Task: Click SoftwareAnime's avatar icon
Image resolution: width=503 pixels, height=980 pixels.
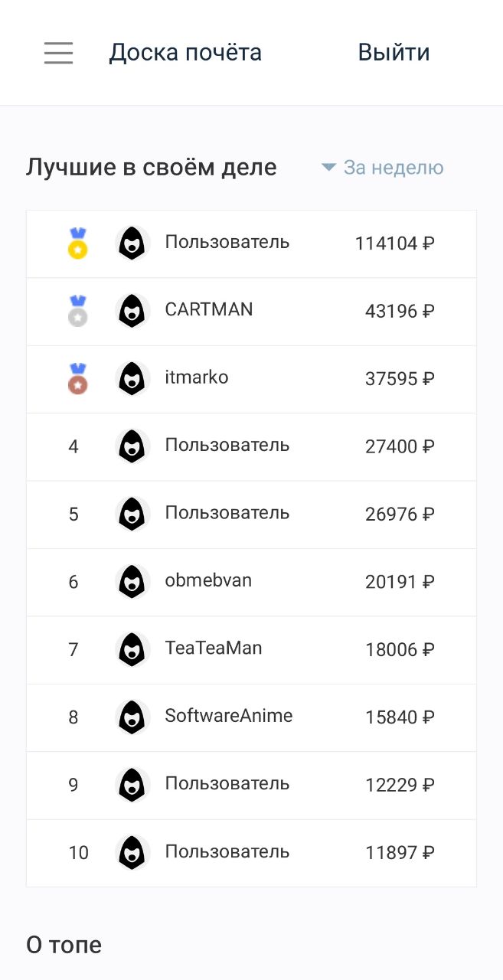Action: pyautogui.click(x=132, y=717)
